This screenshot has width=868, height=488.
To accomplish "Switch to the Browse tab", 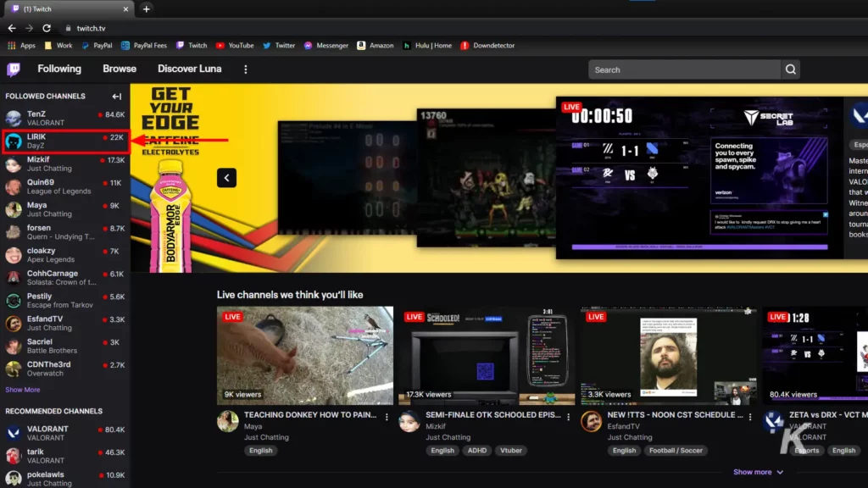I will (x=120, y=69).
